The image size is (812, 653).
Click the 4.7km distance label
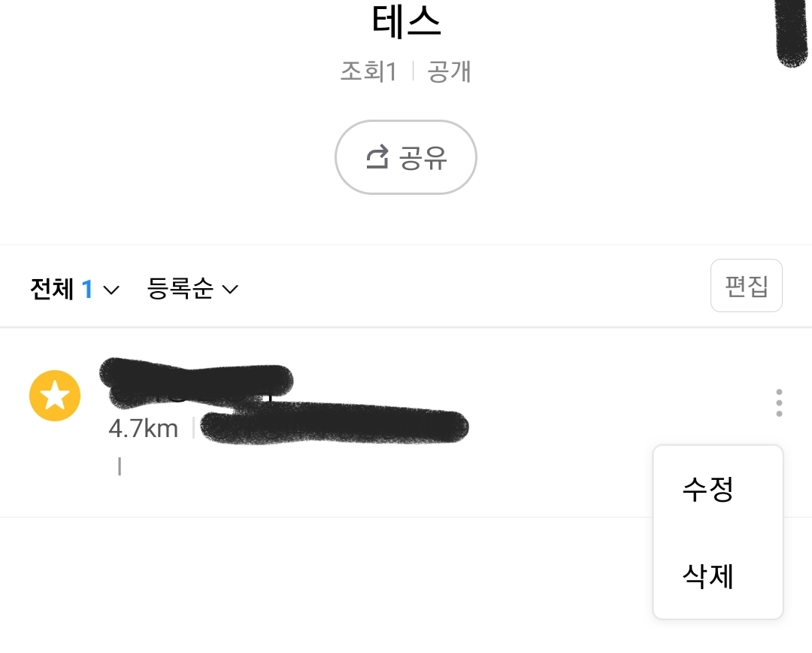coord(143,429)
